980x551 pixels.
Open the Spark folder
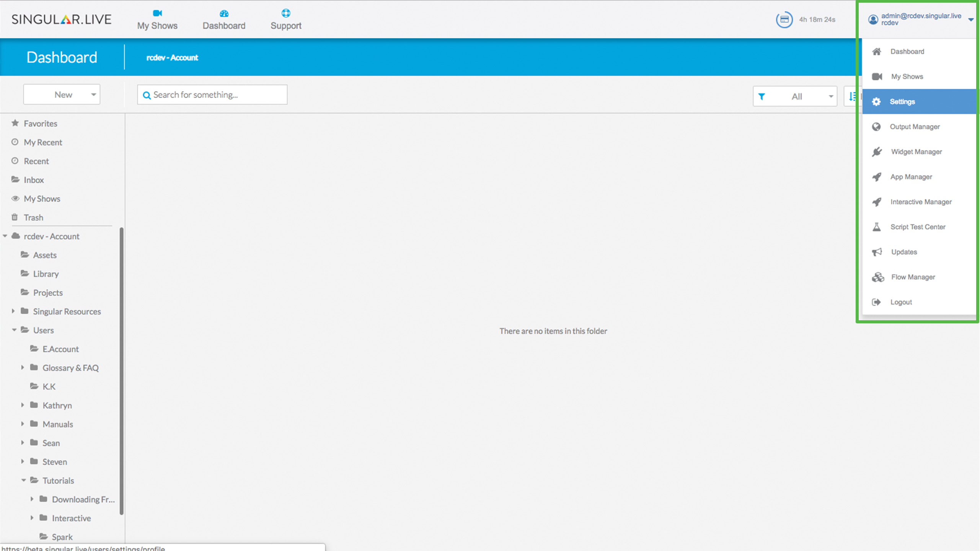pos(62,537)
